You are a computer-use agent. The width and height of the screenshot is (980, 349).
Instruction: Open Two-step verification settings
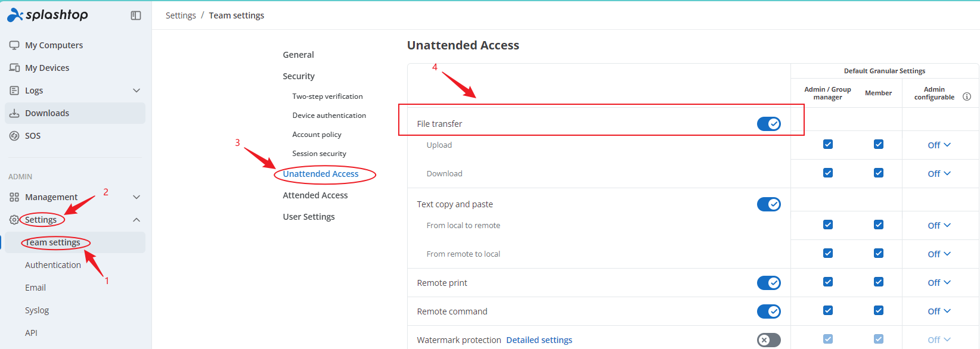click(327, 96)
